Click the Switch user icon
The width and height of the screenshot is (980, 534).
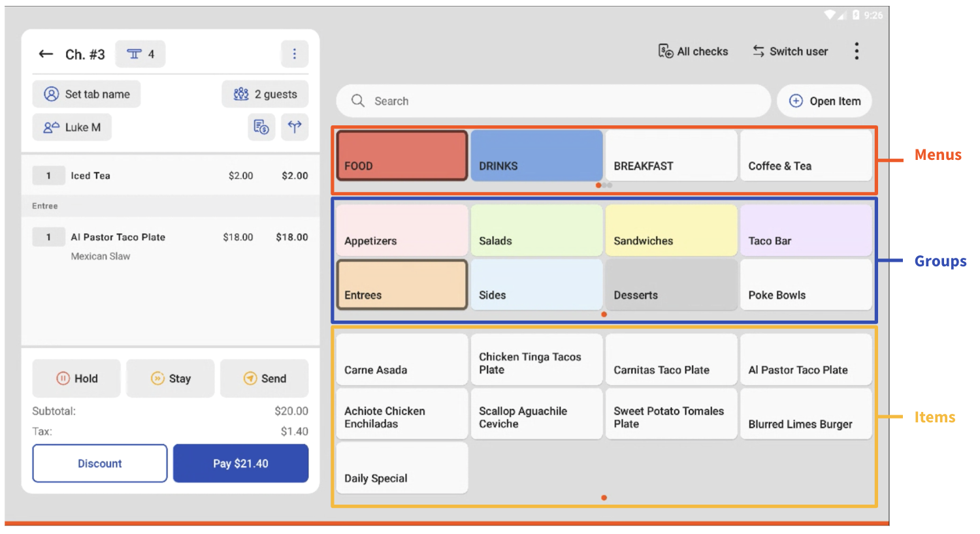(759, 51)
